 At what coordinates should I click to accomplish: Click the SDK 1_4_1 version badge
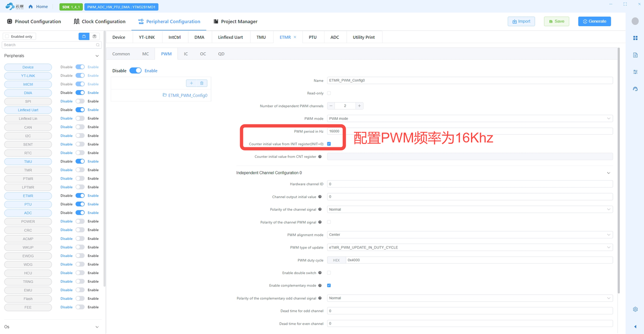[x=71, y=7]
